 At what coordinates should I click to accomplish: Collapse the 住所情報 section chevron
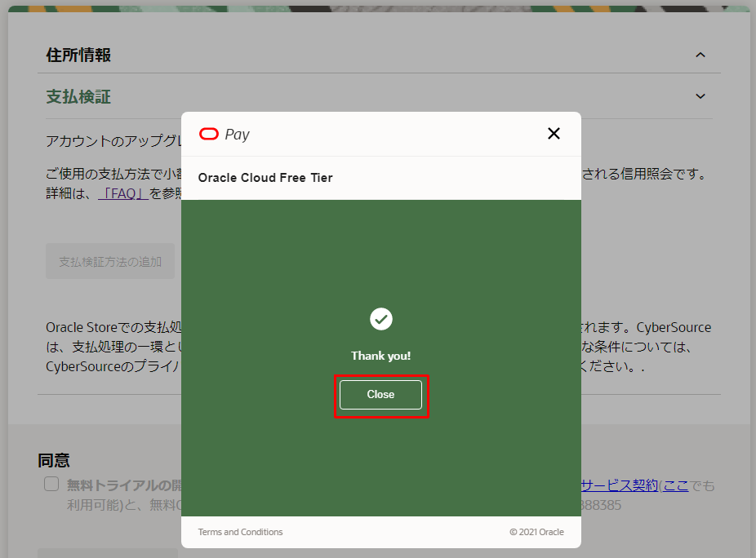tap(700, 55)
